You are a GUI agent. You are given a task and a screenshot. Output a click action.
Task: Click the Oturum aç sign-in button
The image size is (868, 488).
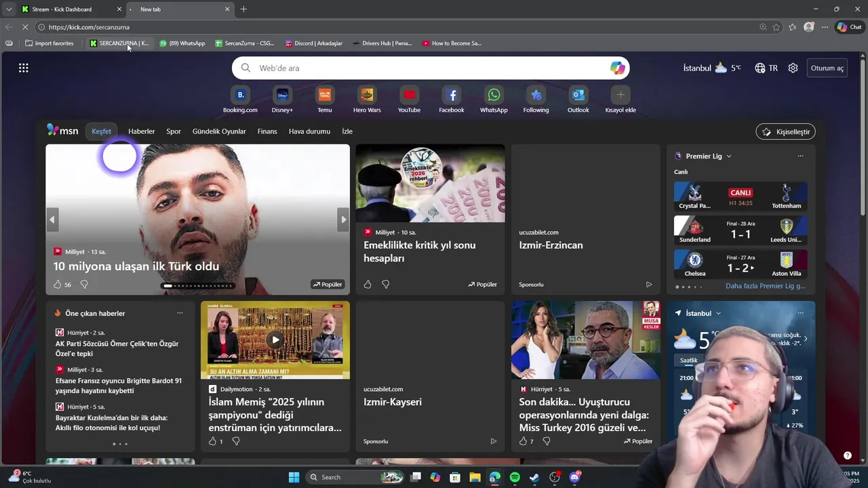coord(827,68)
